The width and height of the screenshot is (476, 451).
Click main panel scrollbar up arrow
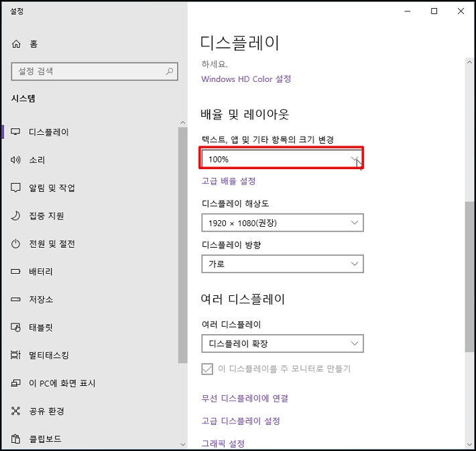click(469, 62)
